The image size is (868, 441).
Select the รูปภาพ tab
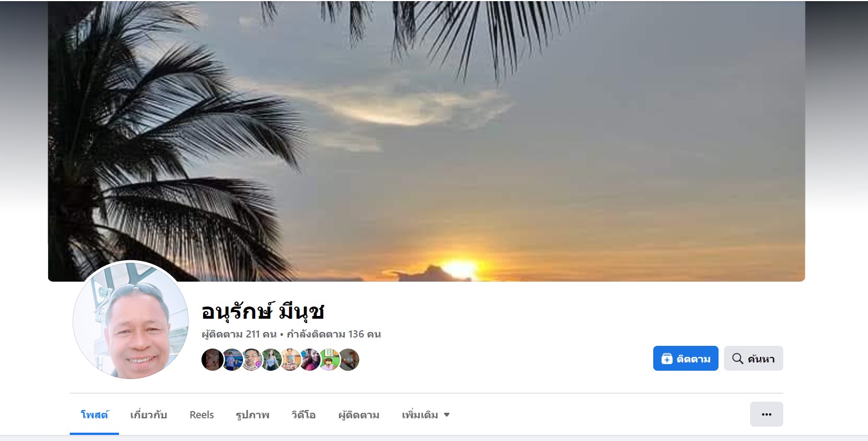252,414
